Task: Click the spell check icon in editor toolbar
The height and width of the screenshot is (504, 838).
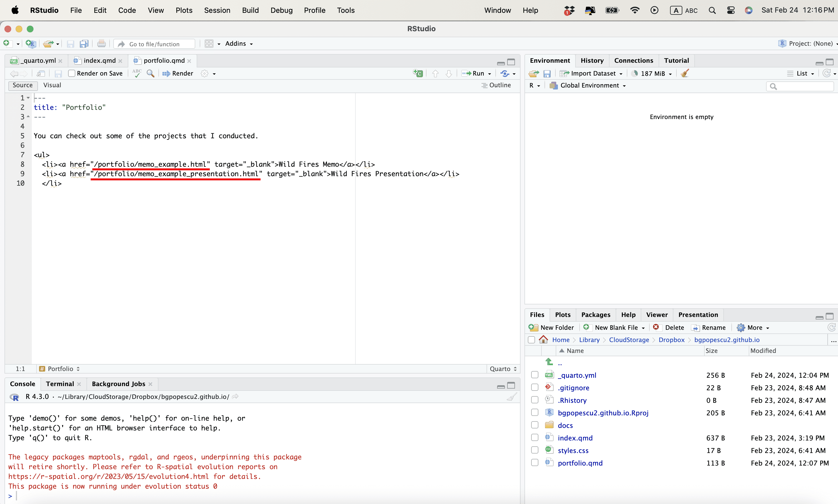Action: coord(137,73)
